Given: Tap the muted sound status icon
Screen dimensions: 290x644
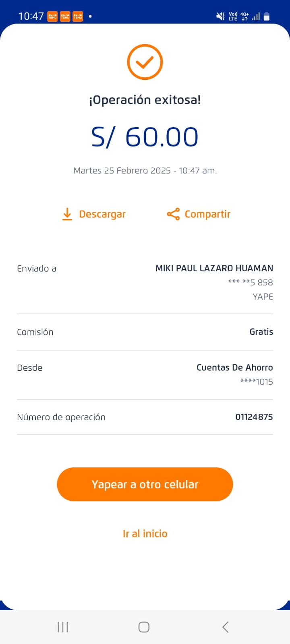Looking at the screenshot, I should point(220,17).
